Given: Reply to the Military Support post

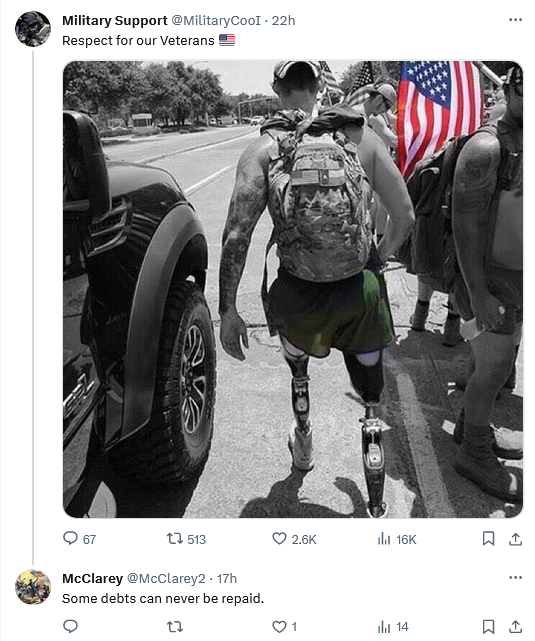Looking at the screenshot, I should [79, 539].
